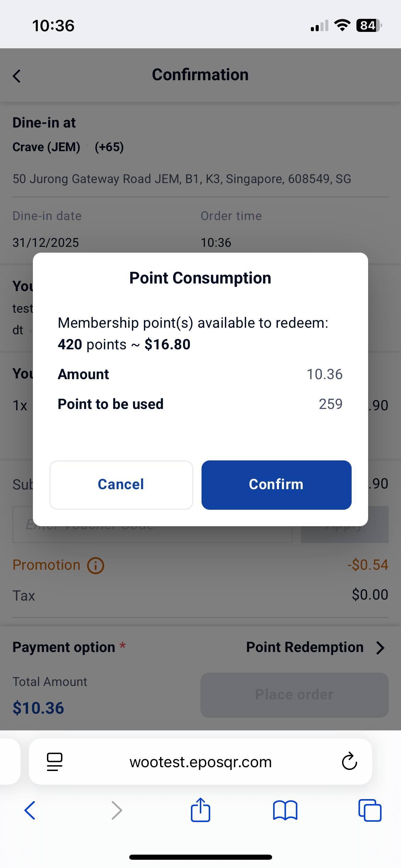The width and height of the screenshot is (401, 868).
Task: Tap the Confirm button in dialog
Action: [276, 485]
